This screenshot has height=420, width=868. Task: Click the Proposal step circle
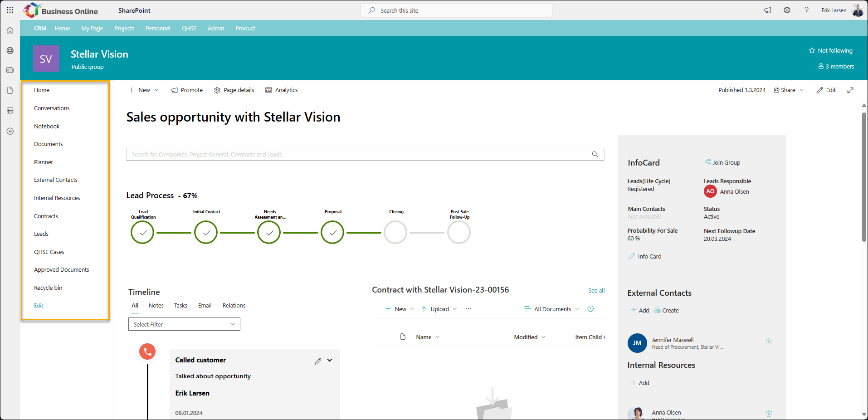pyautogui.click(x=333, y=233)
